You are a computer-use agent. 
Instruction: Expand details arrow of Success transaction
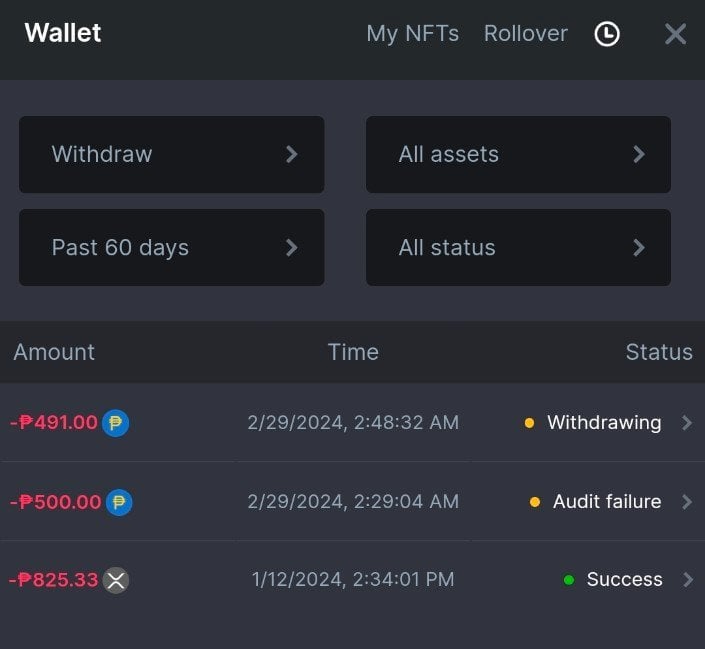click(x=687, y=580)
